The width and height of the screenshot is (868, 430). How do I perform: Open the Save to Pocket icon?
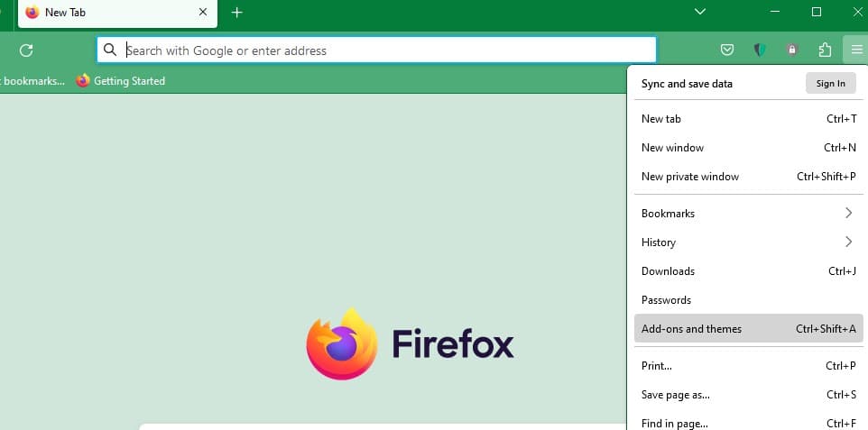tap(727, 50)
